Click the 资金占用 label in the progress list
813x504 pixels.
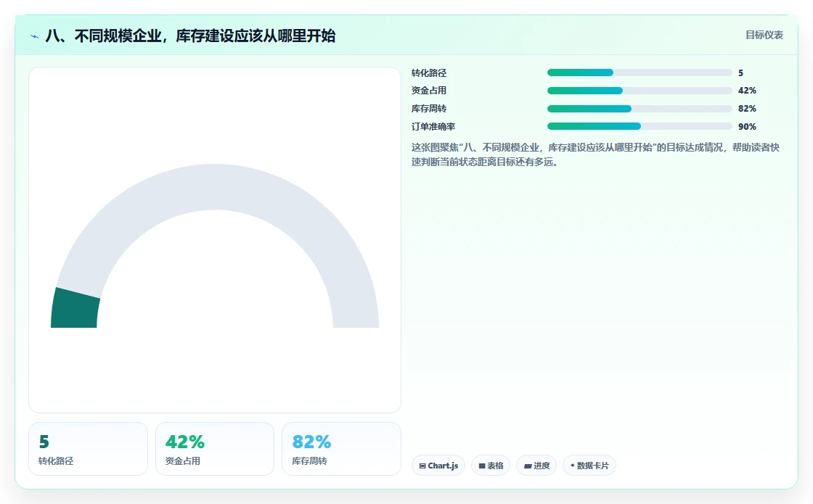[429, 91]
